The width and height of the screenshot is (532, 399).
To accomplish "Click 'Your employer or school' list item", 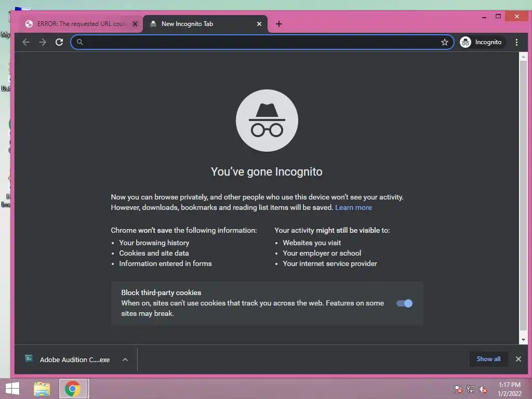I will coord(322,253).
